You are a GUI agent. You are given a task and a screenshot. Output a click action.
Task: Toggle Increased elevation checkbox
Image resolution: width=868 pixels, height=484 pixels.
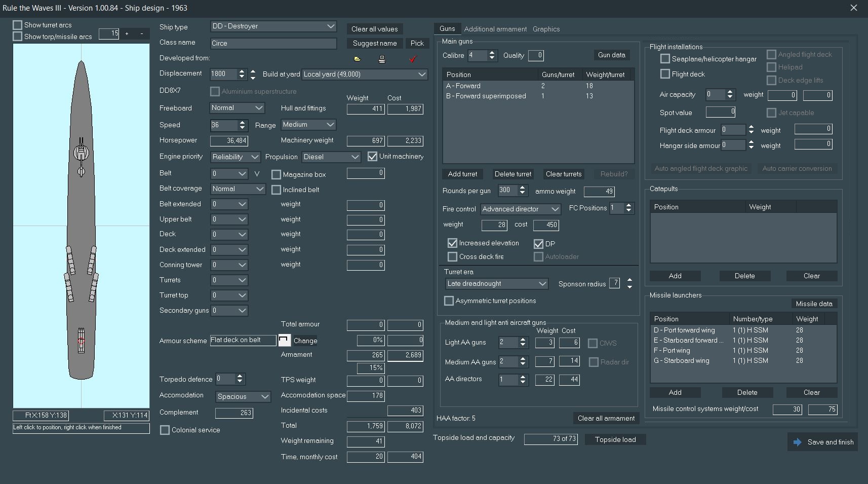[x=452, y=243]
